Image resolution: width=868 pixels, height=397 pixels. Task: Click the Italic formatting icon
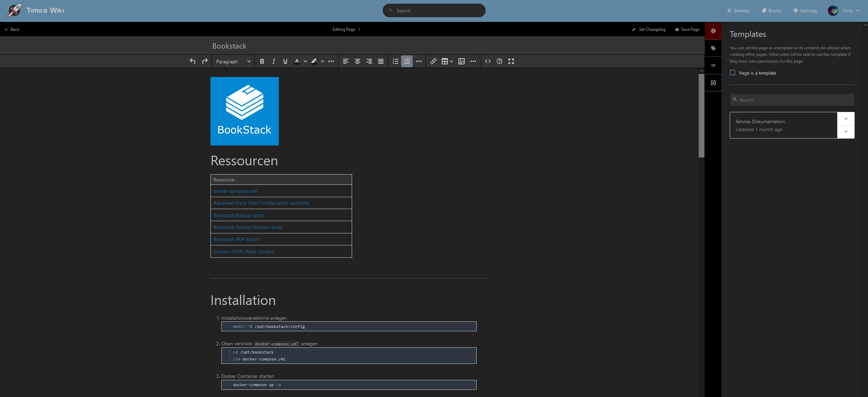point(274,62)
